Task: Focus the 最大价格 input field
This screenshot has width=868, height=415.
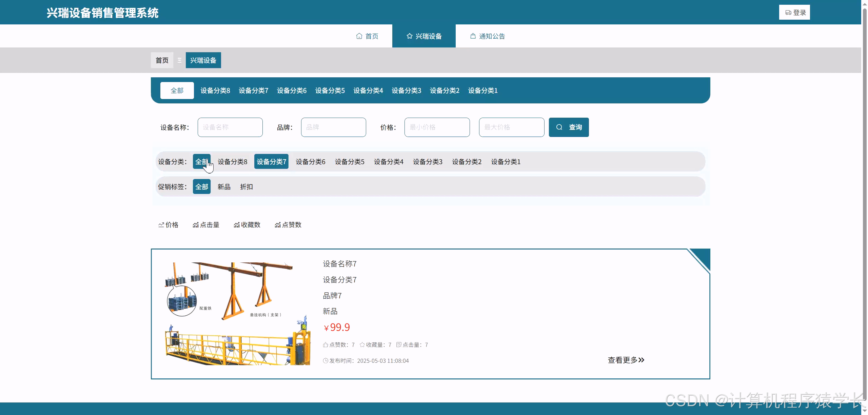Action: tap(512, 127)
